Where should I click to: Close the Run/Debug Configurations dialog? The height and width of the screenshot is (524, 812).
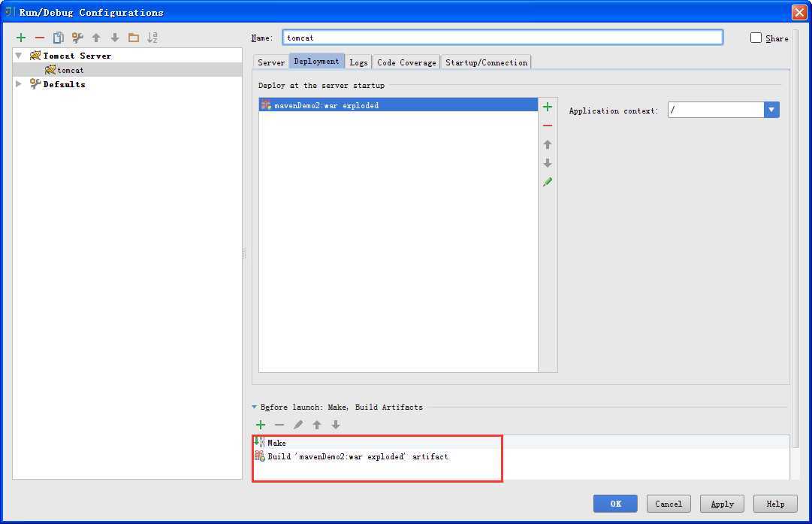[799, 13]
